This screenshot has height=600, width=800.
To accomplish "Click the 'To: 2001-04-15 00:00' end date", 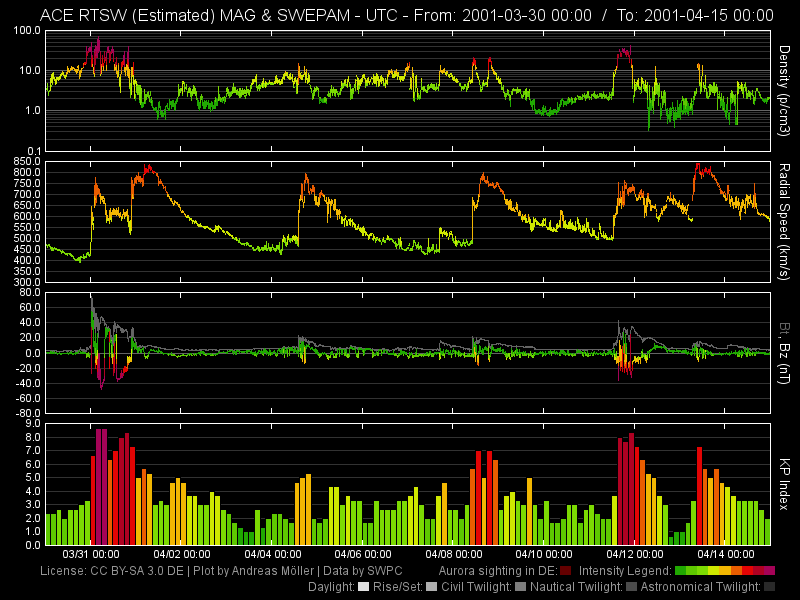I will (695, 15).
